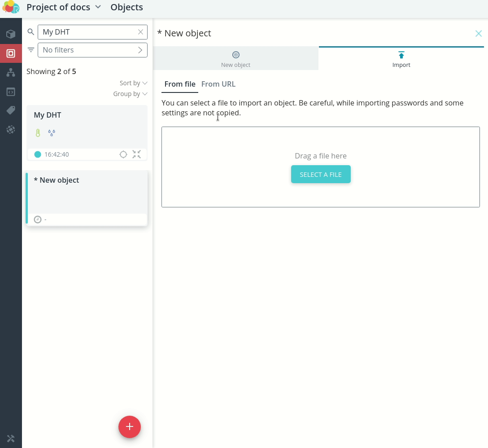Click the 16:42:40 timestamp on My DHT
Viewport: 488px width, 448px height.
click(x=57, y=154)
